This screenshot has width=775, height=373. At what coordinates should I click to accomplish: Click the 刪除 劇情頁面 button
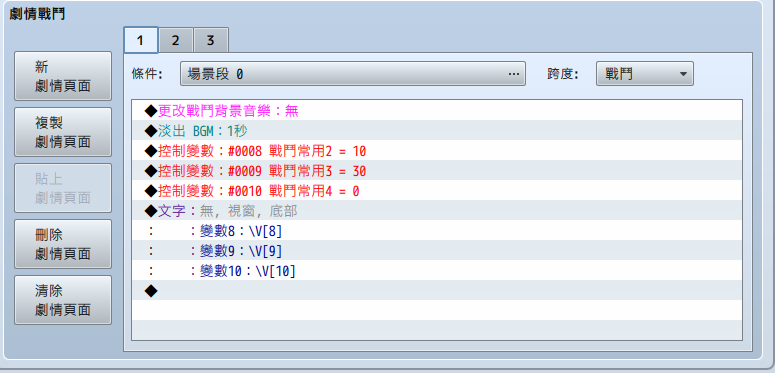(63, 244)
